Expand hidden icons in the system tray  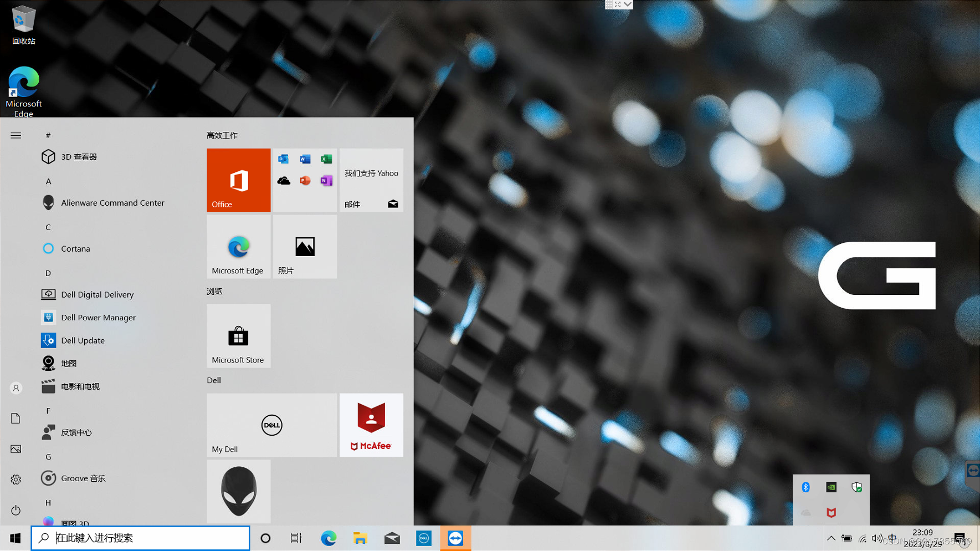tap(831, 538)
